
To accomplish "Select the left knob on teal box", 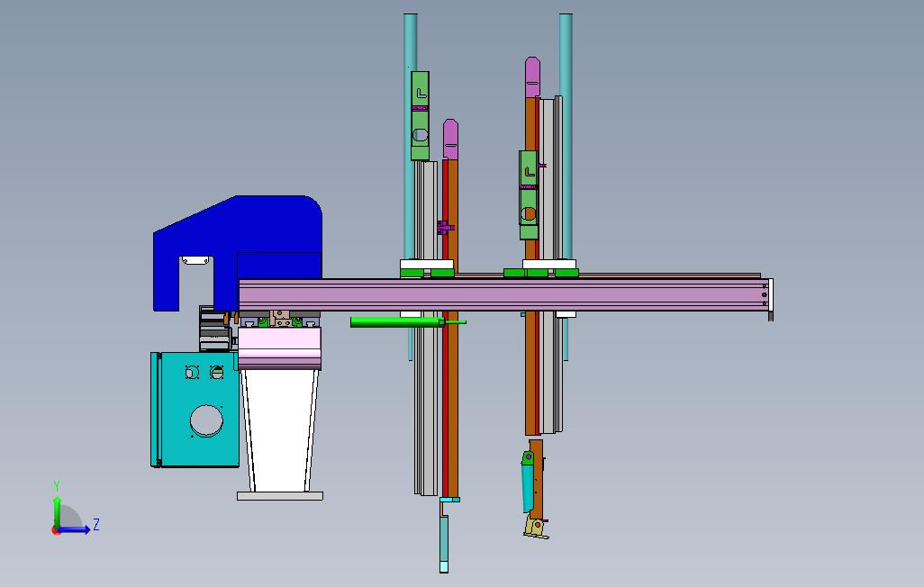I will tap(192, 373).
